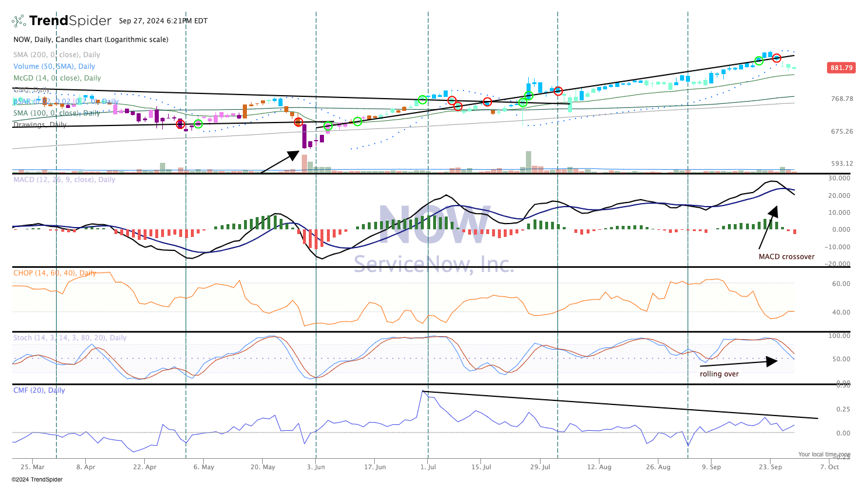
Task: Click the 22. Apr date label
Action: (x=145, y=467)
